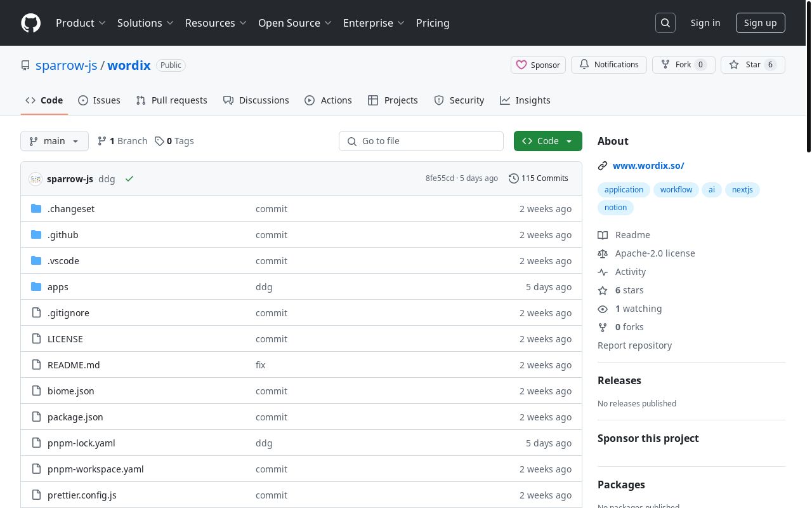Viewport: 812px width, 508px height.
Task: Click the nextjs topic tag
Action: point(742,190)
